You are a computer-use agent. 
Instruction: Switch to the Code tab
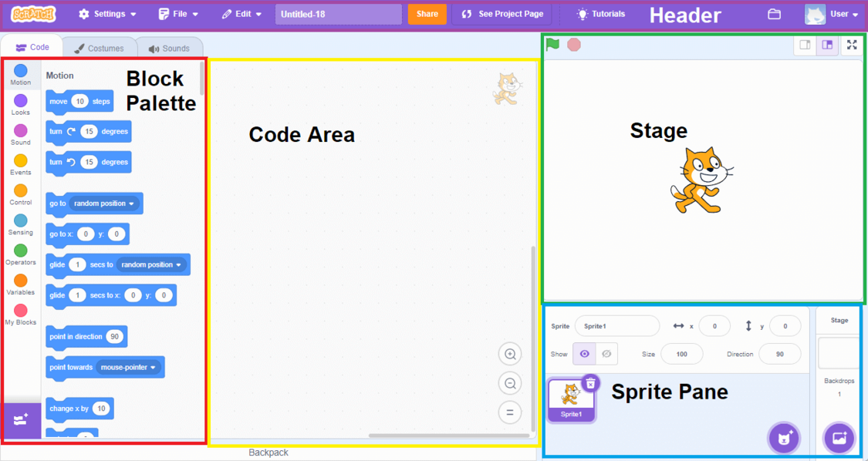[32, 48]
